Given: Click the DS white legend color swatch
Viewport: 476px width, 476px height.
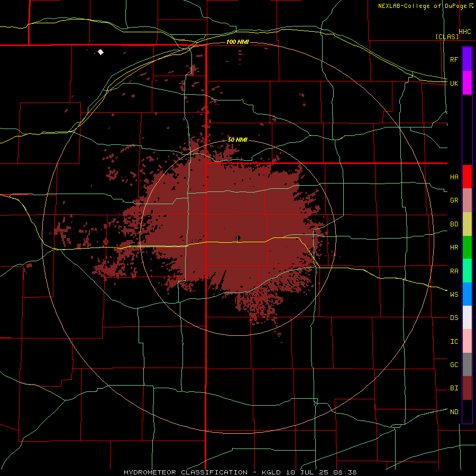Looking at the screenshot, I should point(467,317).
